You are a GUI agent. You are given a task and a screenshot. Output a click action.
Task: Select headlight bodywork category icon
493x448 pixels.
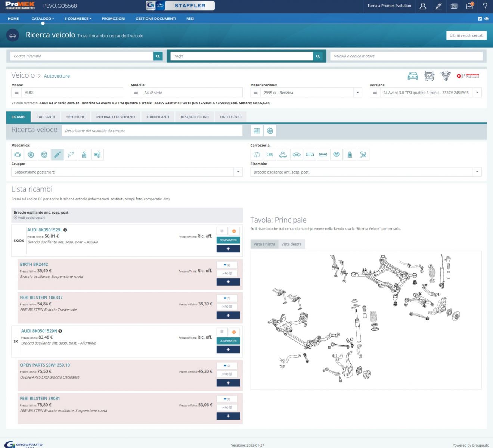tap(270, 155)
